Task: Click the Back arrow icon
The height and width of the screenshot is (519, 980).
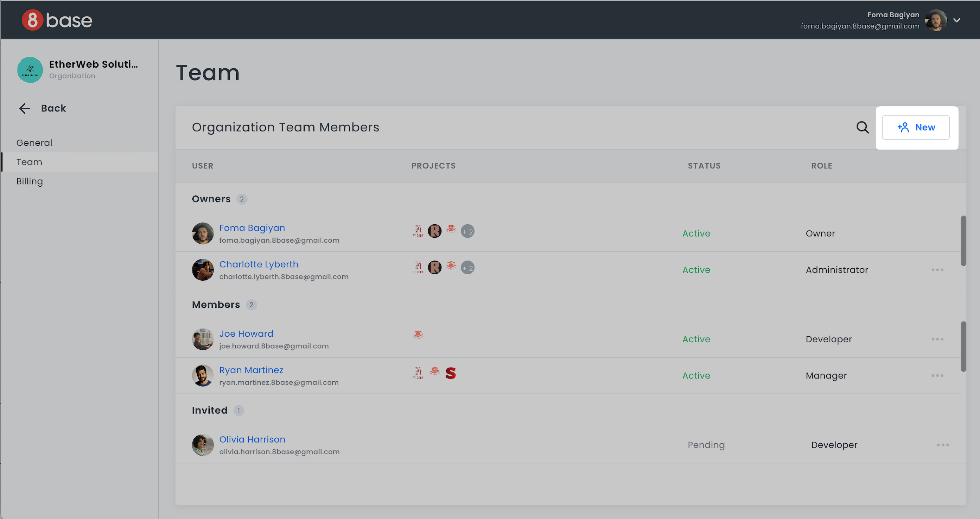Action: tap(25, 108)
